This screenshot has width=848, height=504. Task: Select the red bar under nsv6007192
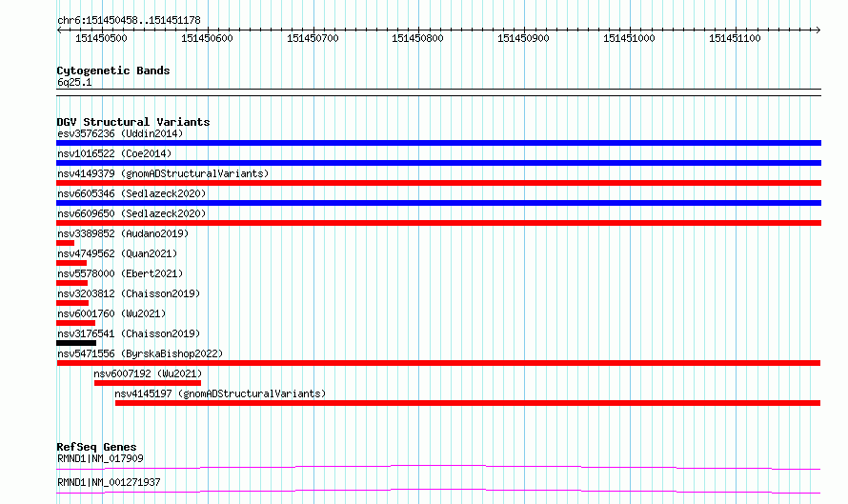pyautogui.click(x=148, y=383)
